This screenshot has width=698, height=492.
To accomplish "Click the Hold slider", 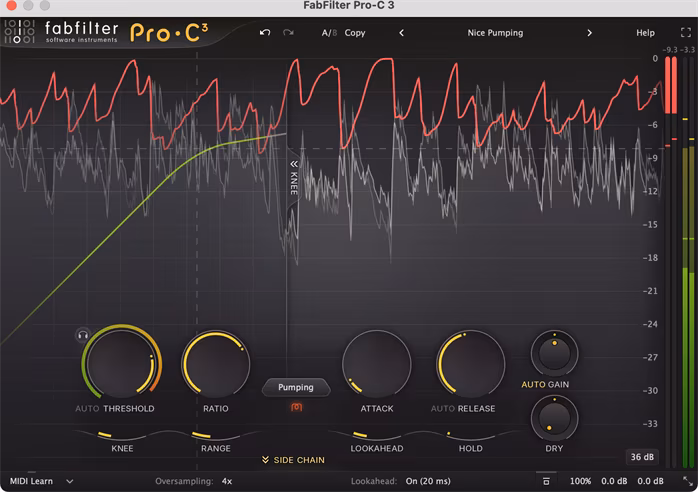I will [x=471, y=435].
